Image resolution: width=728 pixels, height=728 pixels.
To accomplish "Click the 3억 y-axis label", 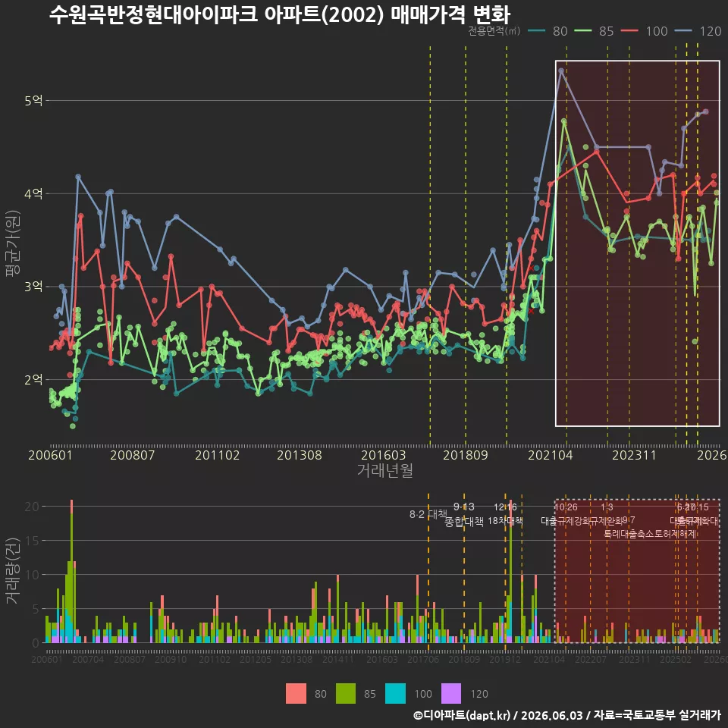I will [33, 286].
